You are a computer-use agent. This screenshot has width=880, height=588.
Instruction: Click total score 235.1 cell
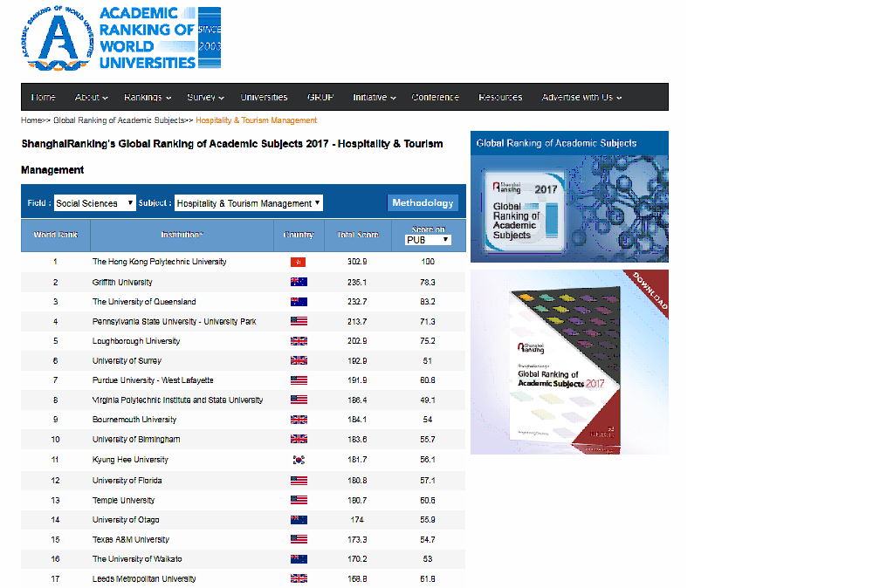(357, 282)
